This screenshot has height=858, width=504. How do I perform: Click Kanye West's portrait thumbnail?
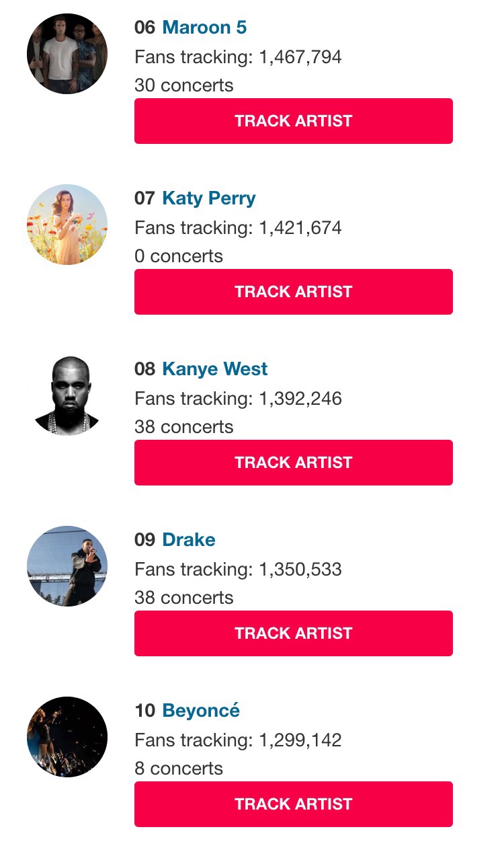[67, 395]
